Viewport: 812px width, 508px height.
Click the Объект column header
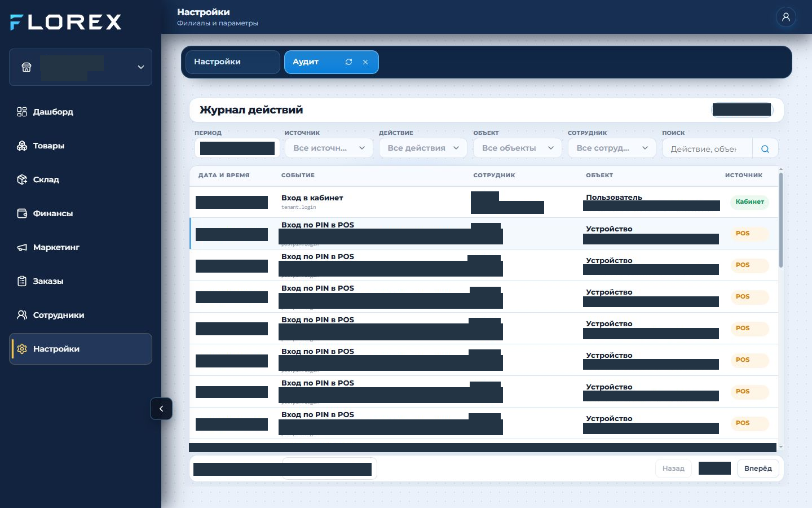pos(599,176)
